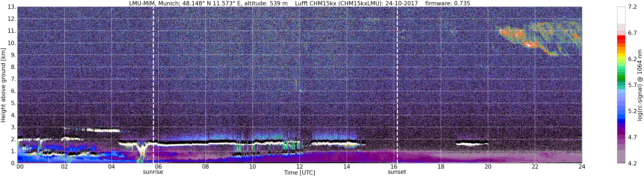The width and height of the screenshot is (644, 177).
Task: Click the x-axis tick label '08'
Action: pos(205,167)
